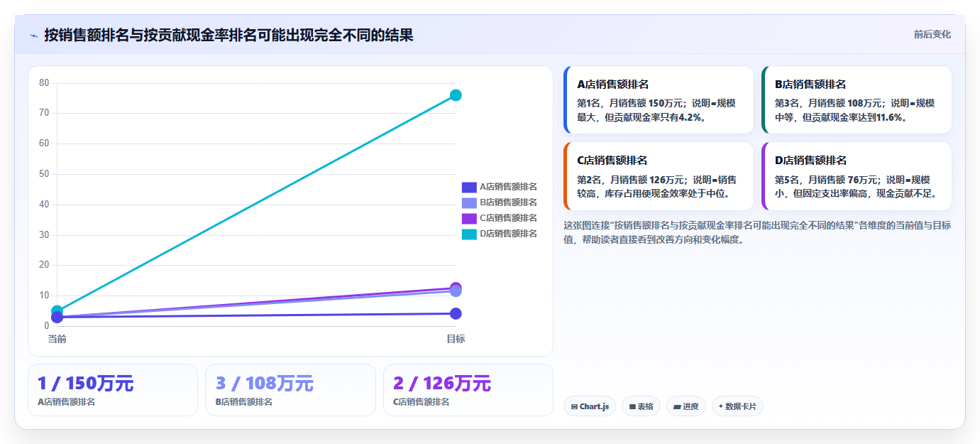The height and width of the screenshot is (444, 980).
Task: Click the D店 data point at 当前
Action: click(x=57, y=311)
